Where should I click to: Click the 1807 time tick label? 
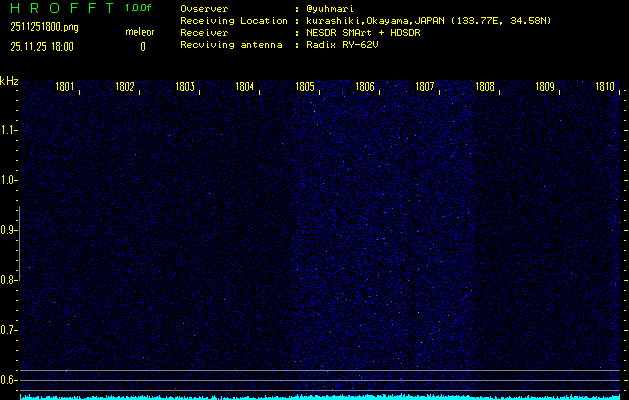click(x=425, y=87)
